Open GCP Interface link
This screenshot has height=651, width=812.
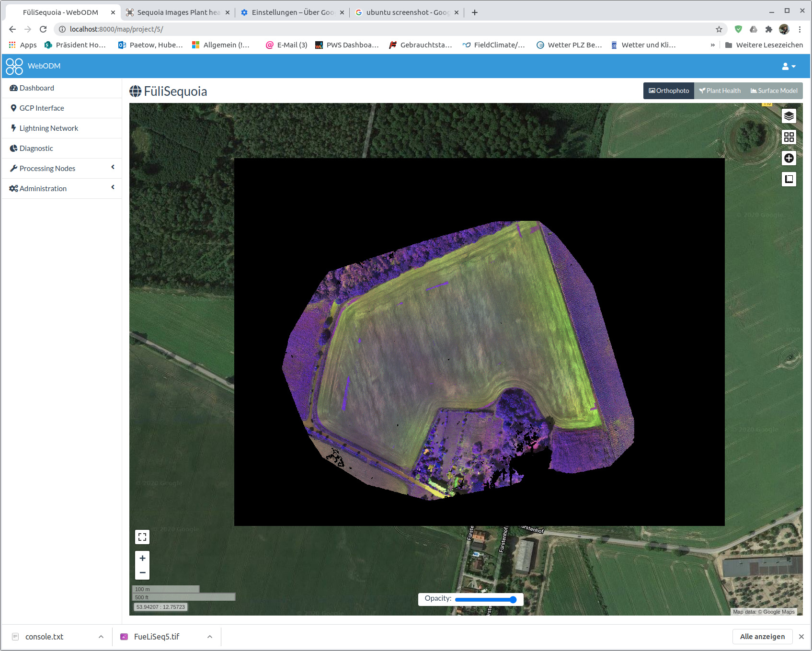click(41, 108)
